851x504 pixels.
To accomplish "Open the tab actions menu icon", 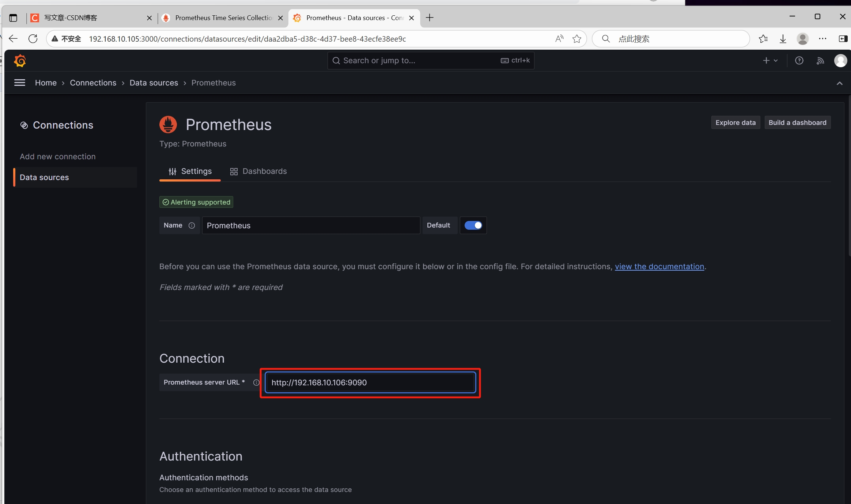I will (13, 18).
